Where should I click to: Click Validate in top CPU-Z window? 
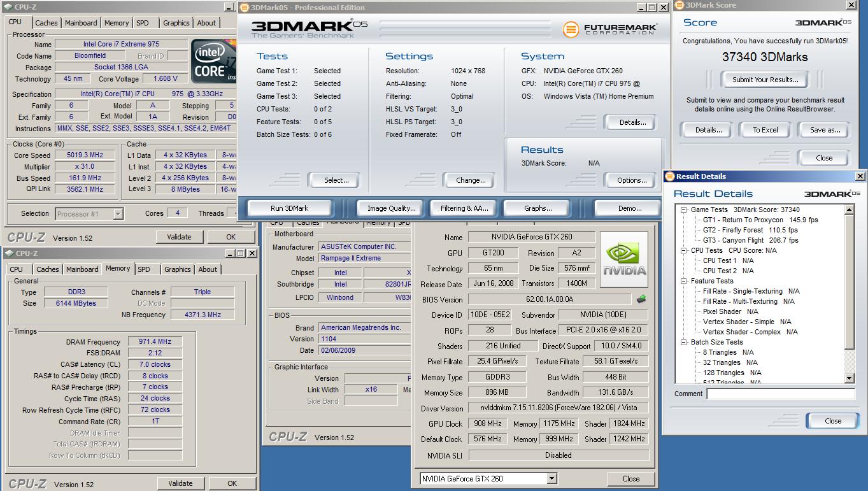179,237
